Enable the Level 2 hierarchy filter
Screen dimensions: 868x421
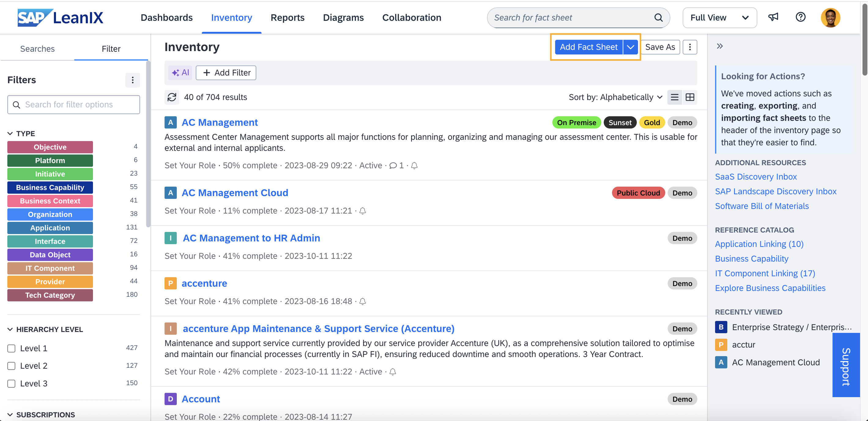[x=11, y=366]
